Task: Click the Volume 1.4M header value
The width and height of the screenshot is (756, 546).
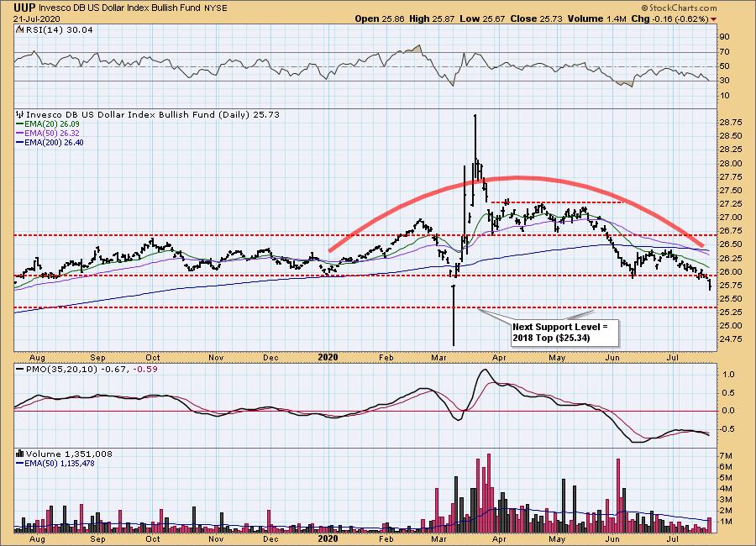Action: tap(596, 18)
